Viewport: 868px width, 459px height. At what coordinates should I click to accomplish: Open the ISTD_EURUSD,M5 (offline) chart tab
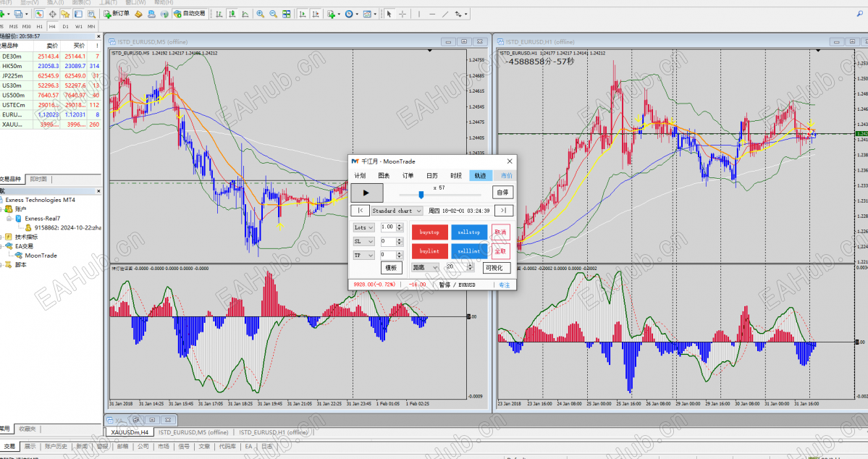click(193, 432)
